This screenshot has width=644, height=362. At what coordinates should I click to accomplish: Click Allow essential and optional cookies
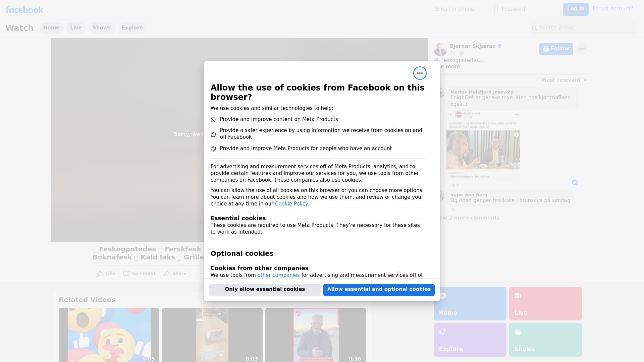click(x=379, y=290)
